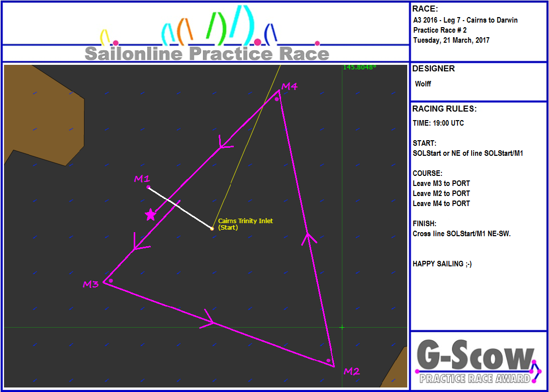The width and height of the screenshot is (549, 392).
Task: Click the 'HAPPY SAILING ;-)' text
Action: click(442, 264)
